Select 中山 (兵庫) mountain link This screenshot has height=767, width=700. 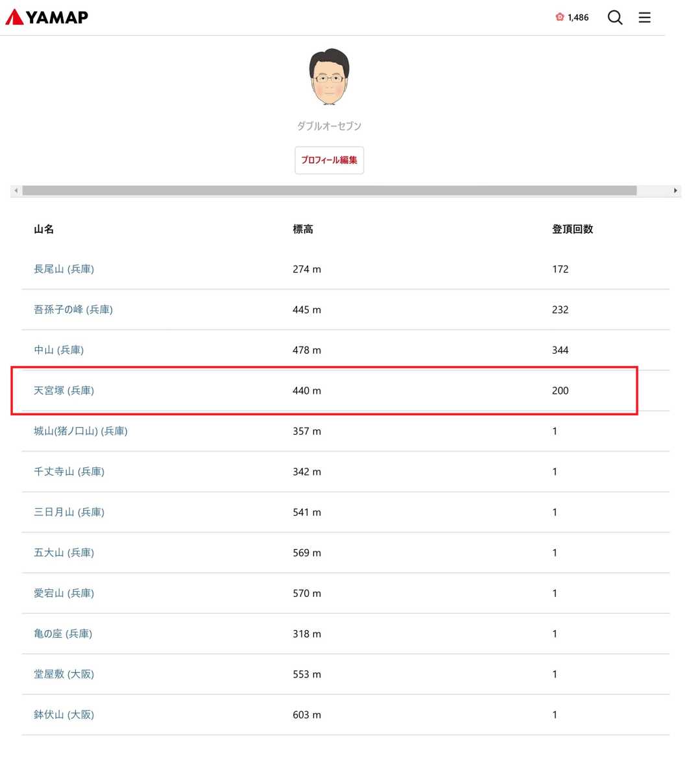pos(58,350)
